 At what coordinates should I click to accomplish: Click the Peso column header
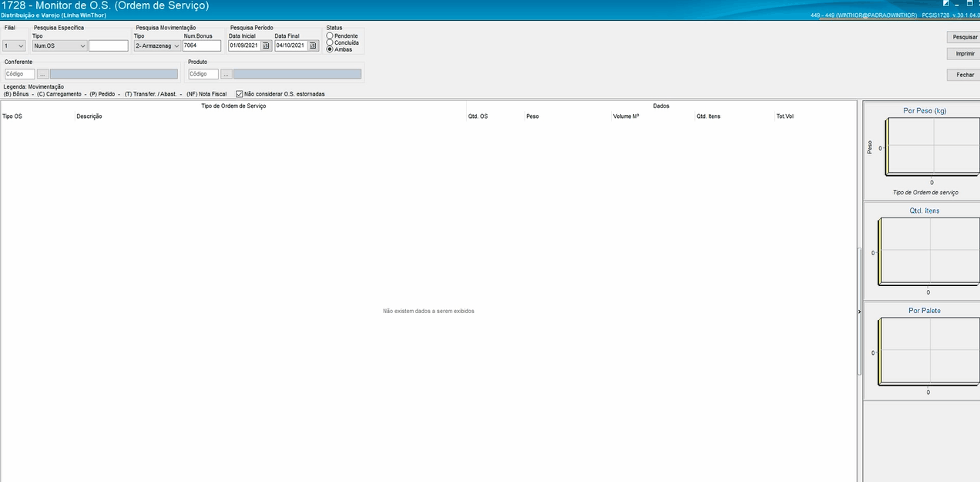568,116
